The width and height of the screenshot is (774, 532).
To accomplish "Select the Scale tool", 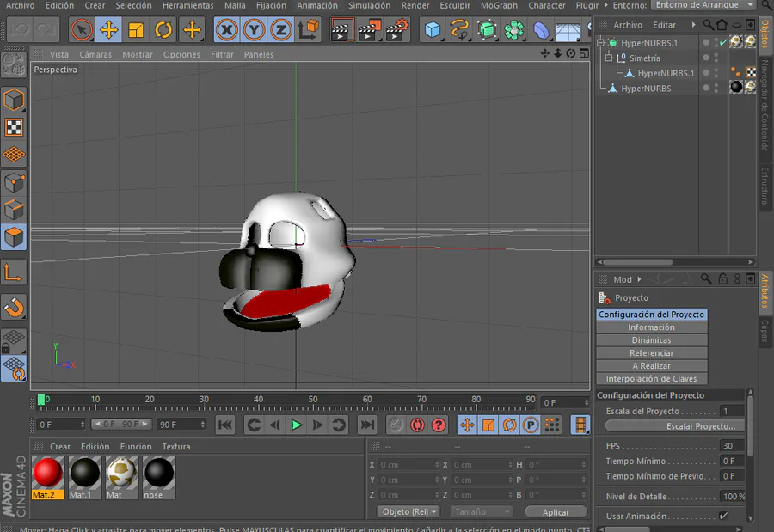I will pos(136,31).
